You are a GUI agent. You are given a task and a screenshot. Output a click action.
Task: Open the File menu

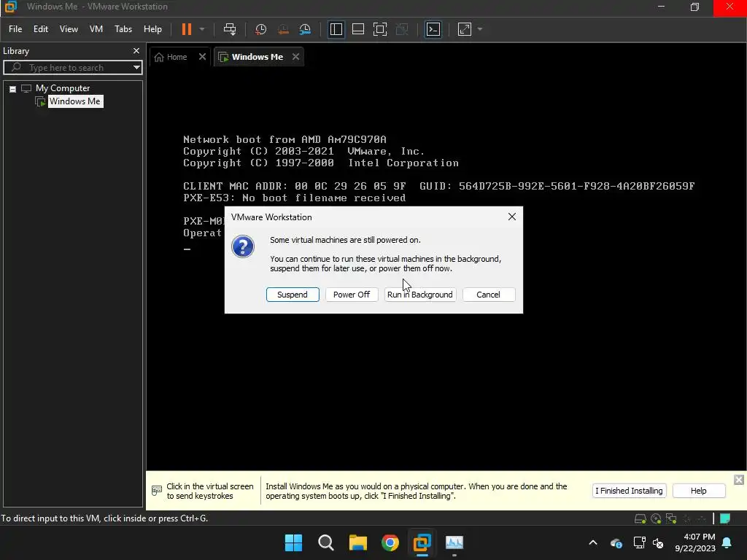click(x=15, y=29)
